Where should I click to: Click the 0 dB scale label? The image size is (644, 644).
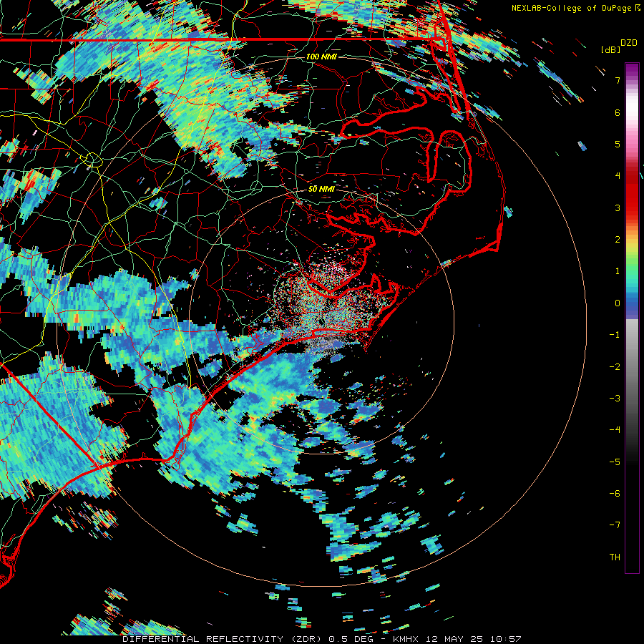click(x=618, y=303)
